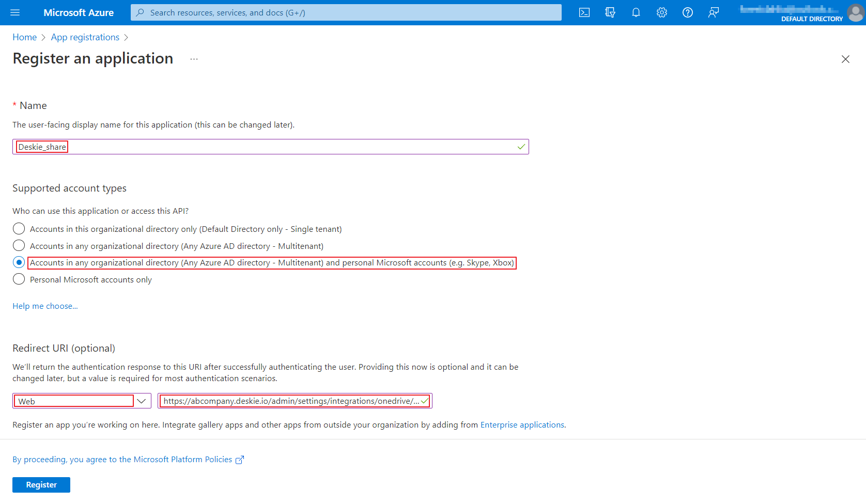Click the Redirect URI (optional) heading
This screenshot has height=504, width=866.
pyautogui.click(x=64, y=349)
